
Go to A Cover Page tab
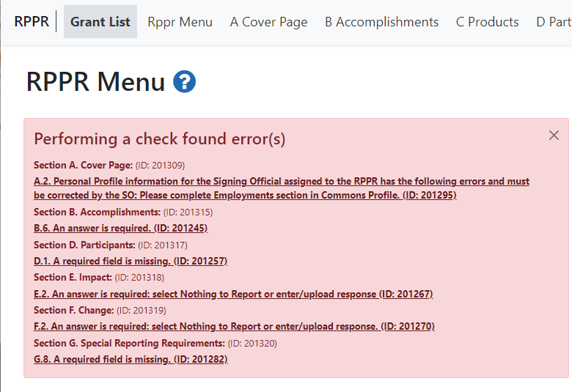click(268, 22)
